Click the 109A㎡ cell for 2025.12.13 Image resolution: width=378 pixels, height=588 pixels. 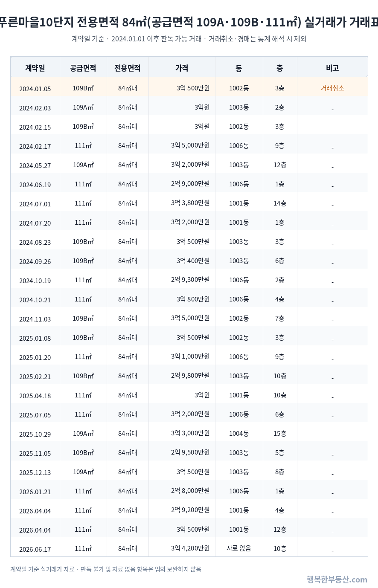[83, 472]
